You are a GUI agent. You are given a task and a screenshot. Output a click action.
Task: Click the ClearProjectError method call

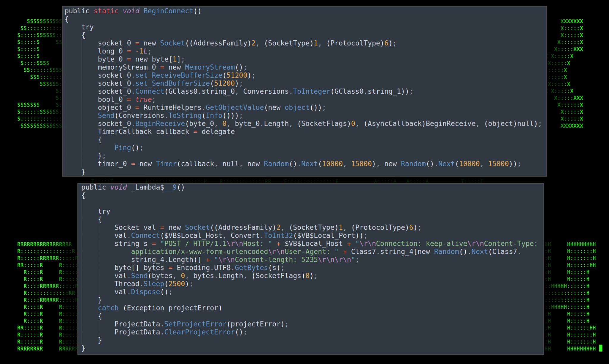[199, 332]
